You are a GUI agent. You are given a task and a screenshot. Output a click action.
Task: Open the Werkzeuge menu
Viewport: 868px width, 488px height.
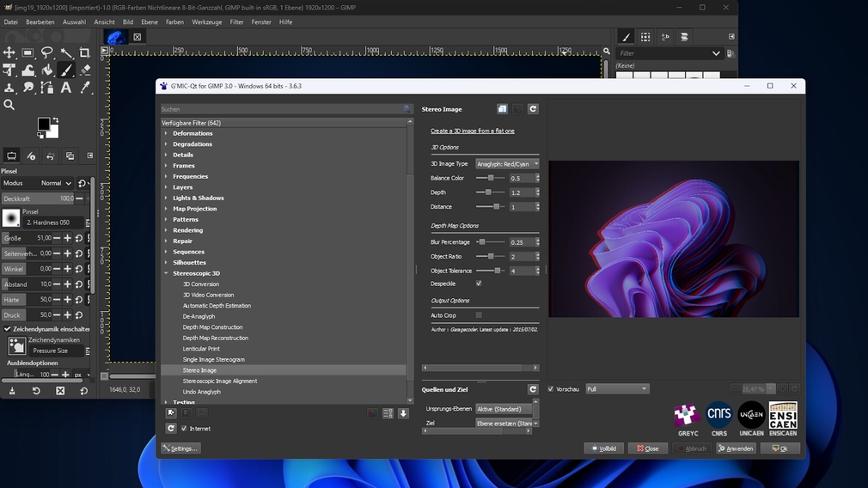pos(206,22)
